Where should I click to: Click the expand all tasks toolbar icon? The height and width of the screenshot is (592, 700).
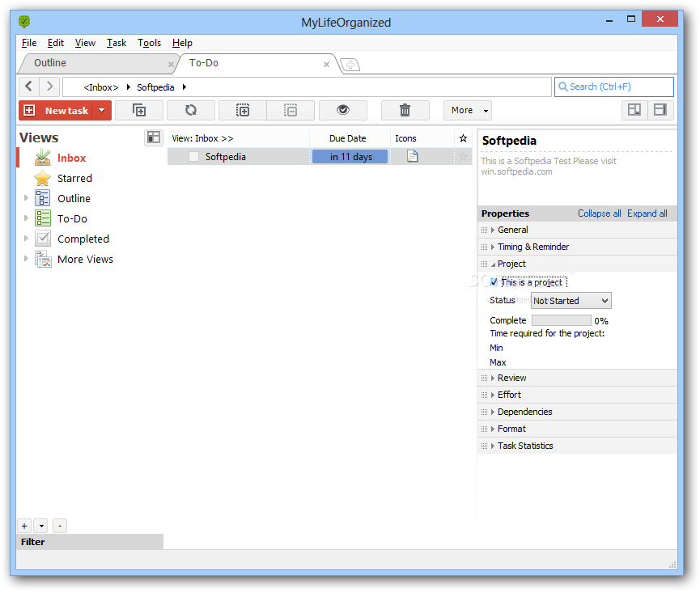[243, 110]
